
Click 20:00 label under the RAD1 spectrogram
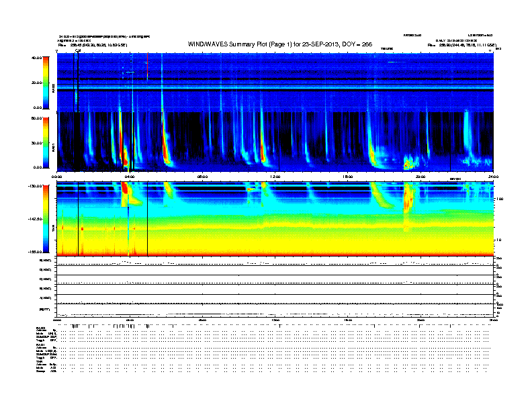420,177
